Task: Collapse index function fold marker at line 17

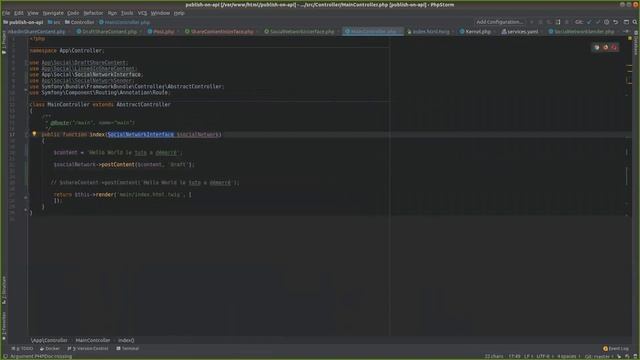Action: [x=26, y=134]
